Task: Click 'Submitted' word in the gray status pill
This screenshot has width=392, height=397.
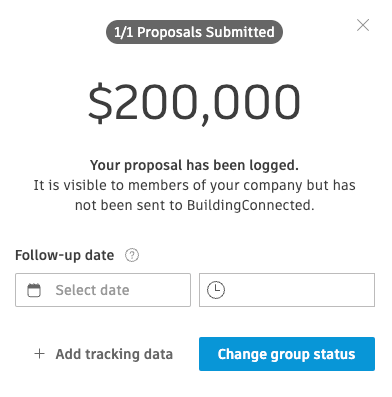Action: [240, 32]
